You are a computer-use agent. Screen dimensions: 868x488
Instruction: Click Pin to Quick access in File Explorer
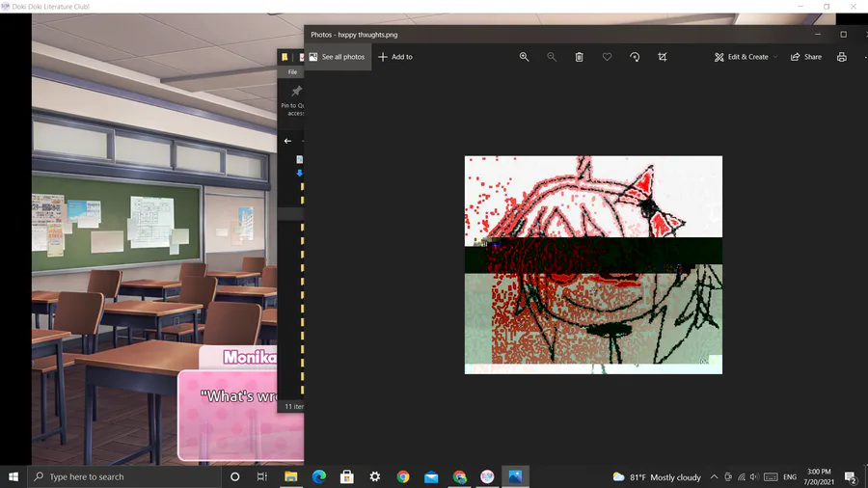click(x=293, y=100)
